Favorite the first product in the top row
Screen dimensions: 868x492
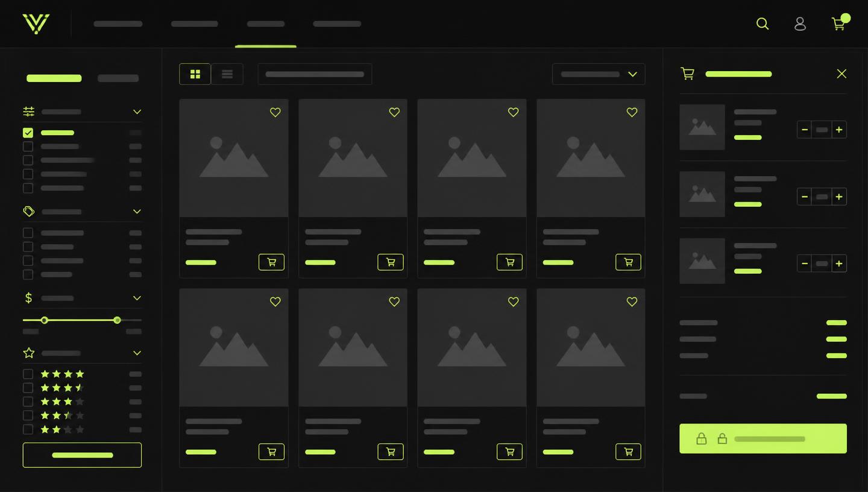pos(275,112)
